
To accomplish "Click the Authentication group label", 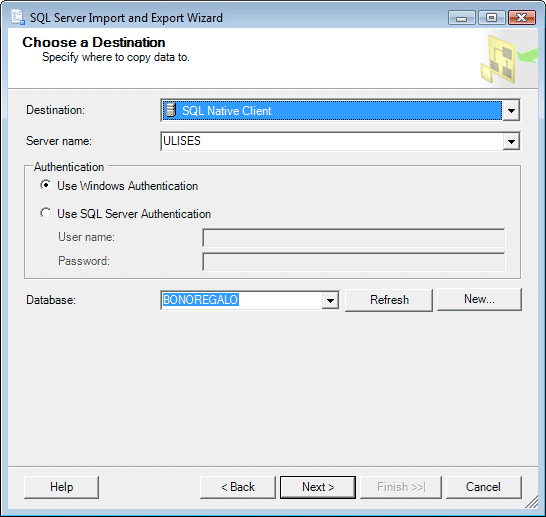I will coord(69,167).
